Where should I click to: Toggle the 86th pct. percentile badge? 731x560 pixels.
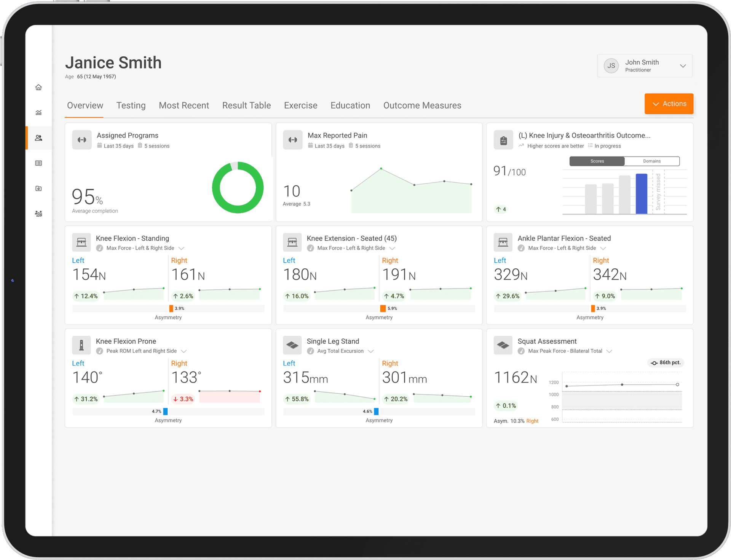pyautogui.click(x=666, y=362)
